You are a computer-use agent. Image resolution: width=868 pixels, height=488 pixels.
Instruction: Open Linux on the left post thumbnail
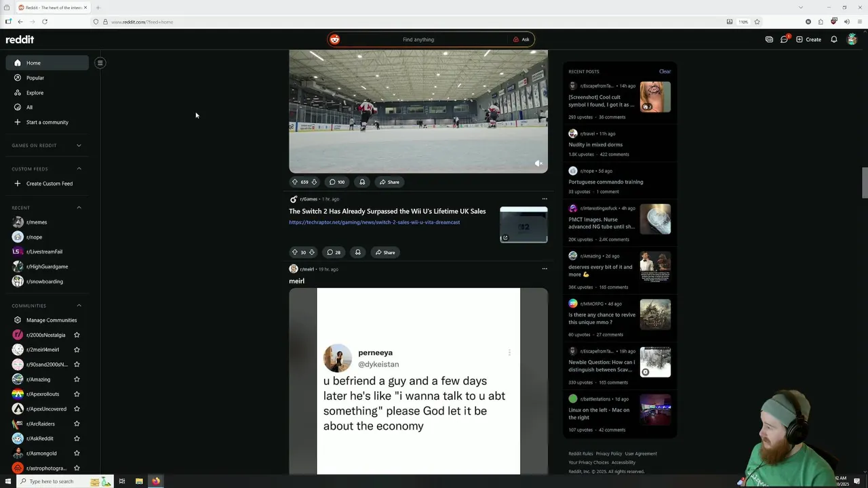pos(655,409)
